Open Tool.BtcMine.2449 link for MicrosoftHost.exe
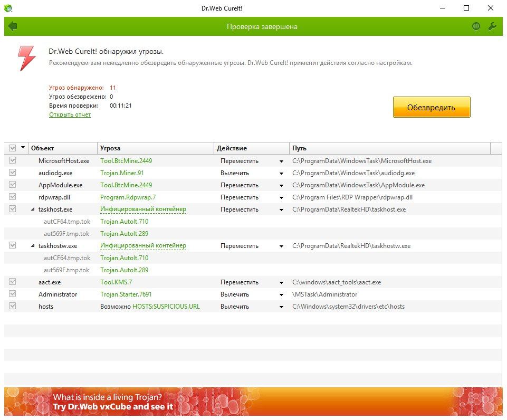 (126, 161)
